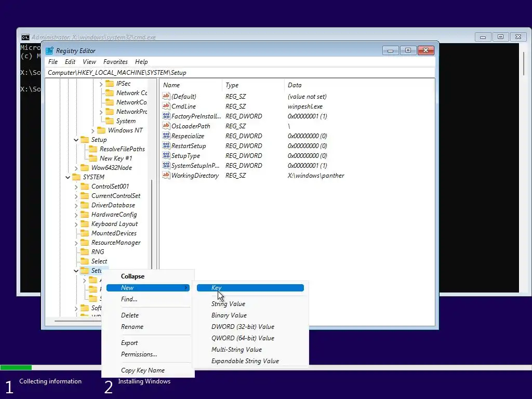Screen dimensions: 532x399
Task: Expand the ControlSet001 tree node
Action: 76,187
